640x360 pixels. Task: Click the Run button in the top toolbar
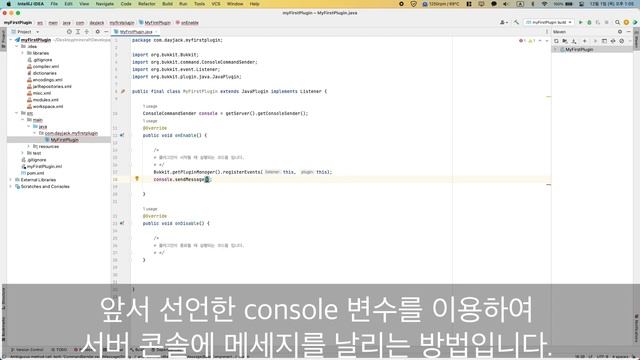580,22
